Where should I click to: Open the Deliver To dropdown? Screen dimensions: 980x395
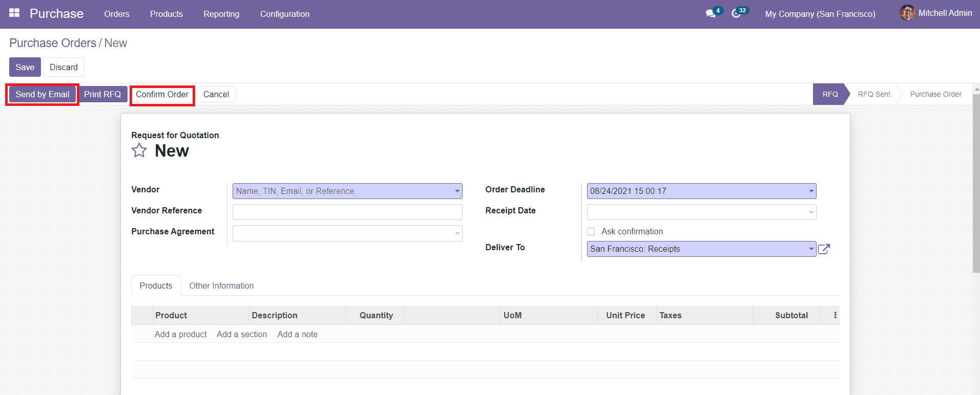click(811, 249)
